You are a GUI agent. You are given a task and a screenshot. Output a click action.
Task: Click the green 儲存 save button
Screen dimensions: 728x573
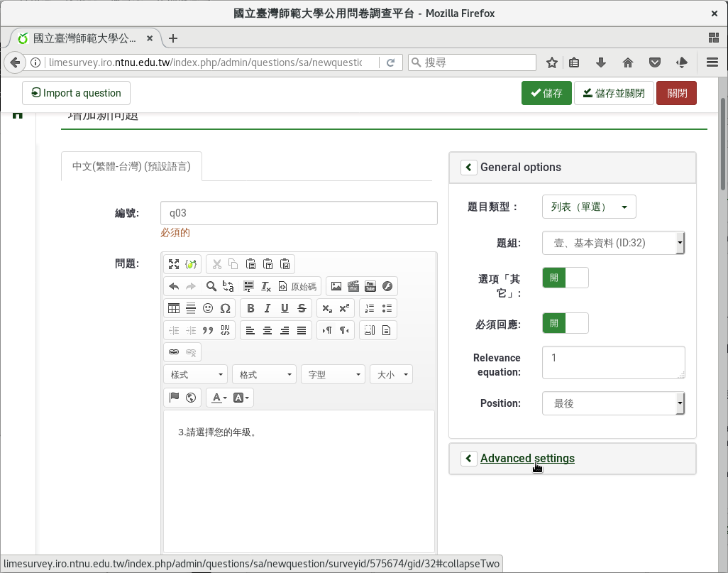click(546, 93)
